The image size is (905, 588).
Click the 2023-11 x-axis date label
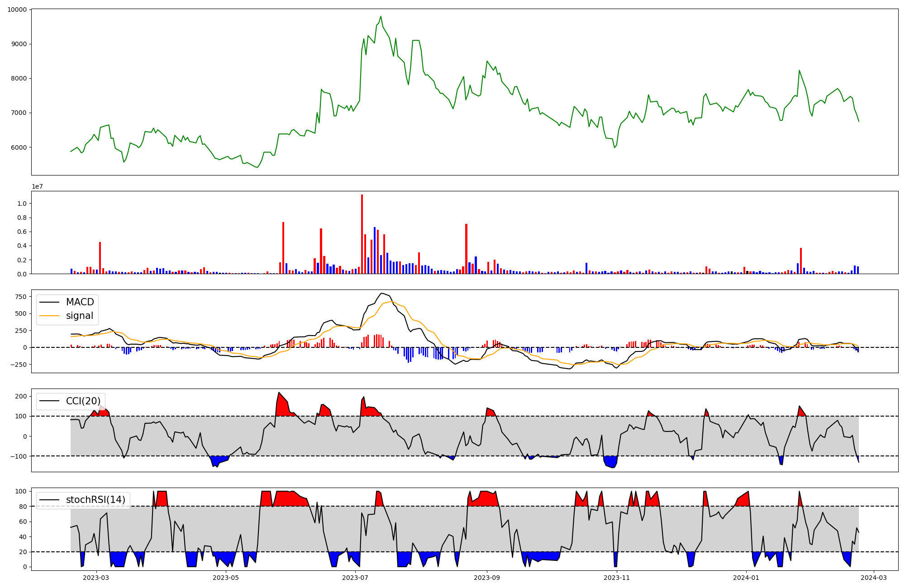(x=617, y=578)
